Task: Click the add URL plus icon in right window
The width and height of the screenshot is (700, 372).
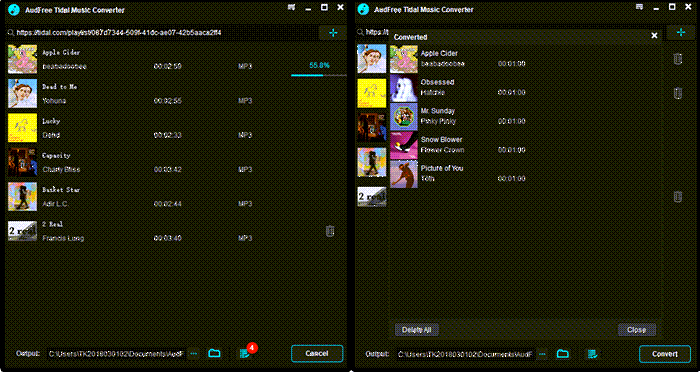Action: pos(680,33)
